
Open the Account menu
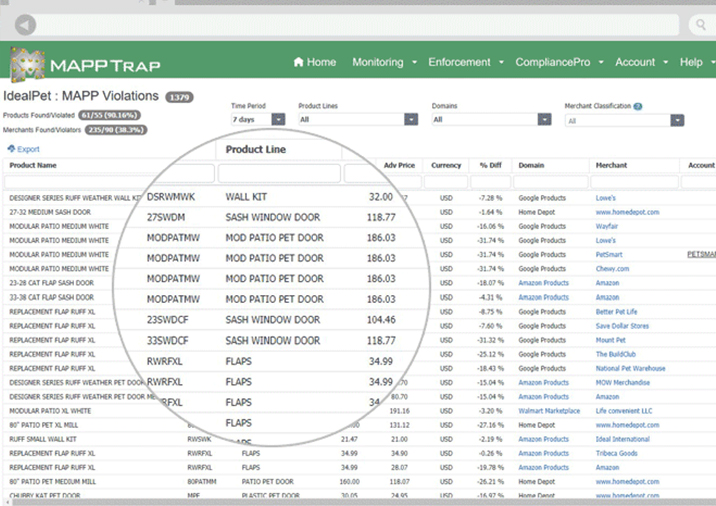(x=635, y=62)
